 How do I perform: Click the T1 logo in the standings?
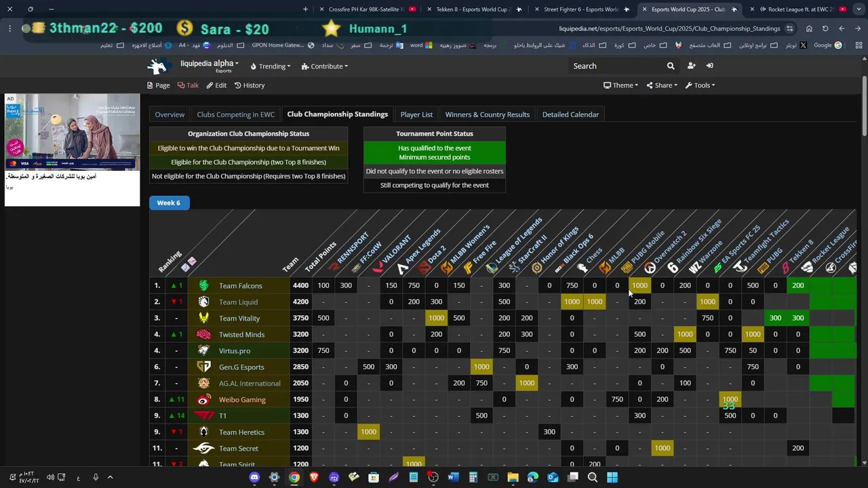(203, 415)
